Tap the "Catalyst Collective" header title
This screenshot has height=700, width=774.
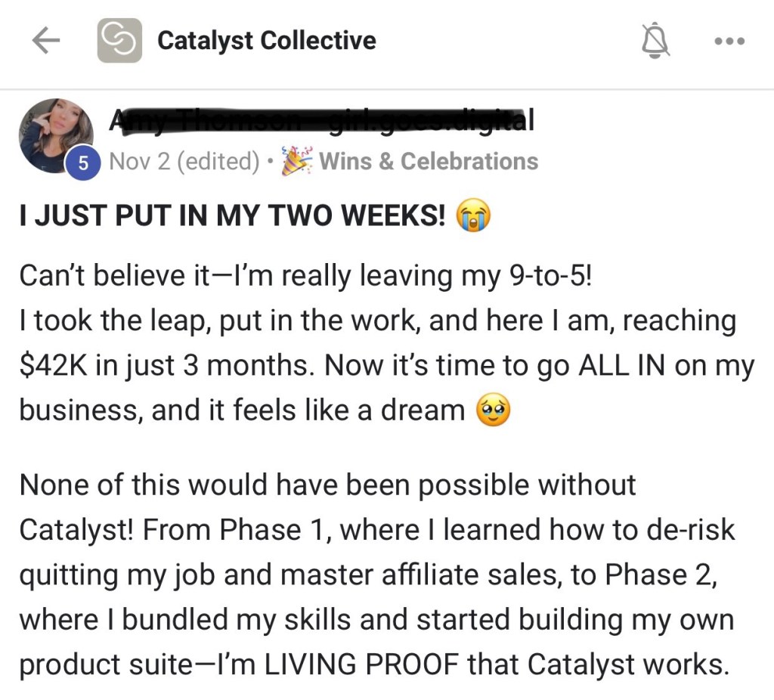point(266,41)
